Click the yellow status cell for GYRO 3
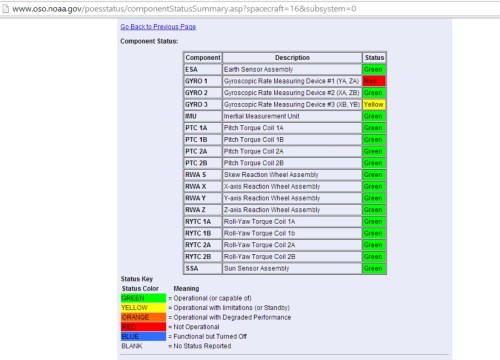Screen dimensions: 500x360 [374, 104]
